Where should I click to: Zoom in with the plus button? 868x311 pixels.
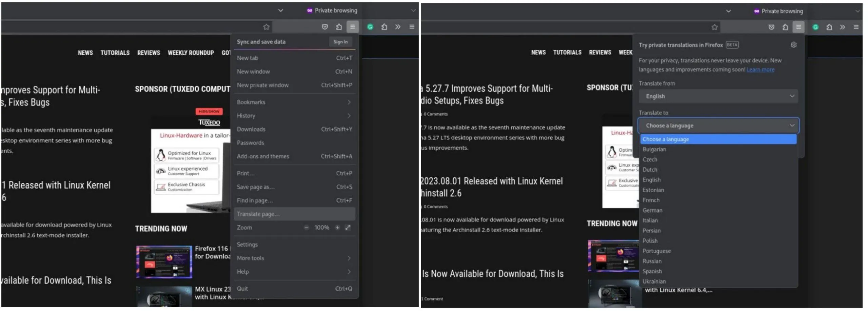[x=337, y=228]
